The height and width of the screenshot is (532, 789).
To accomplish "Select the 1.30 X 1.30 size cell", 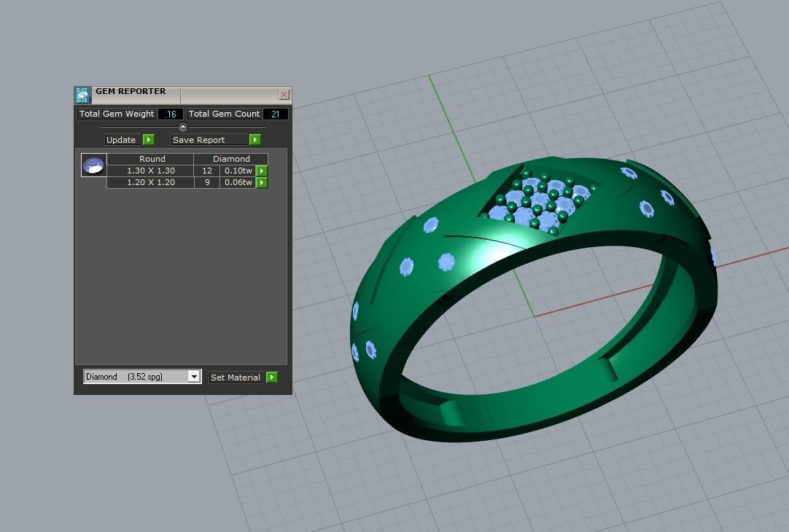I will coord(150,171).
